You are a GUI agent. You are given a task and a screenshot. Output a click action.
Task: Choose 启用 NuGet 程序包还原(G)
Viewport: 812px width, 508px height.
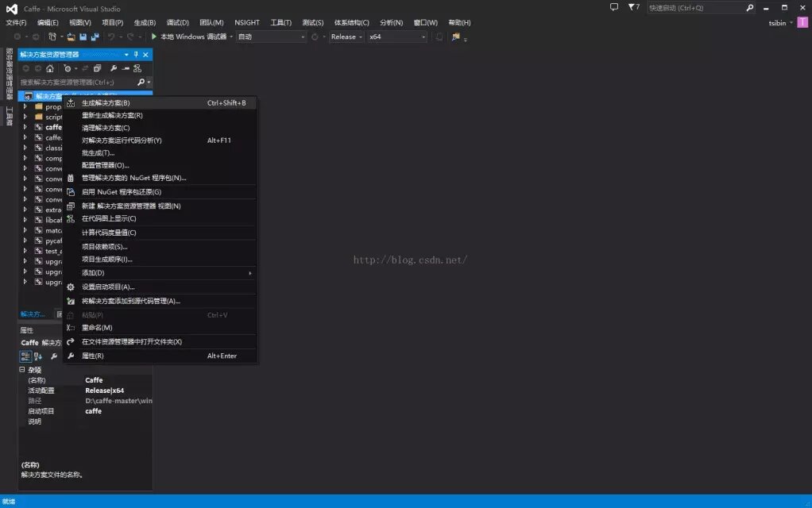(160, 192)
